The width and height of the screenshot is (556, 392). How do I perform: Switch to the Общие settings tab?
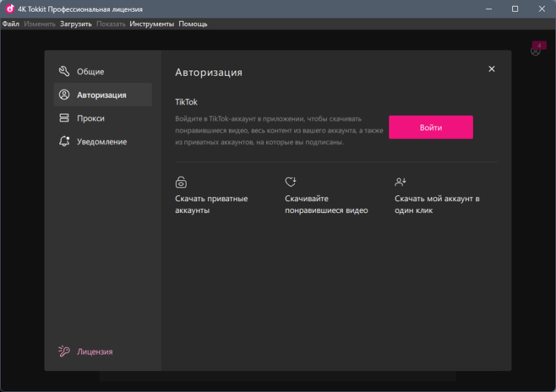point(103,71)
